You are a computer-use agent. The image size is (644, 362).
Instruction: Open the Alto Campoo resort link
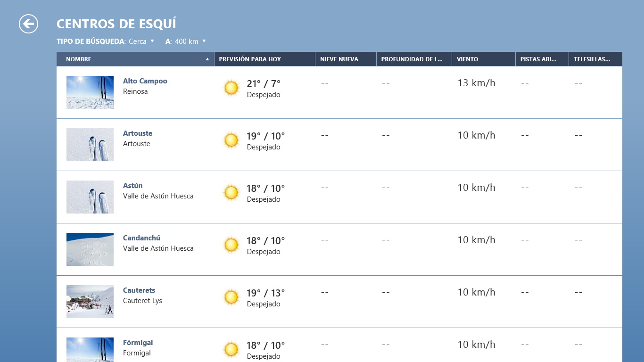pyautogui.click(x=145, y=81)
